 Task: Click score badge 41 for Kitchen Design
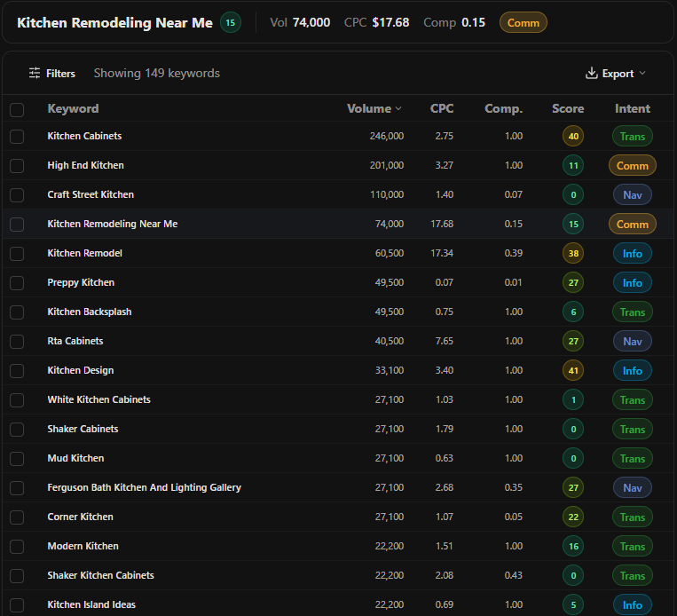click(x=573, y=371)
